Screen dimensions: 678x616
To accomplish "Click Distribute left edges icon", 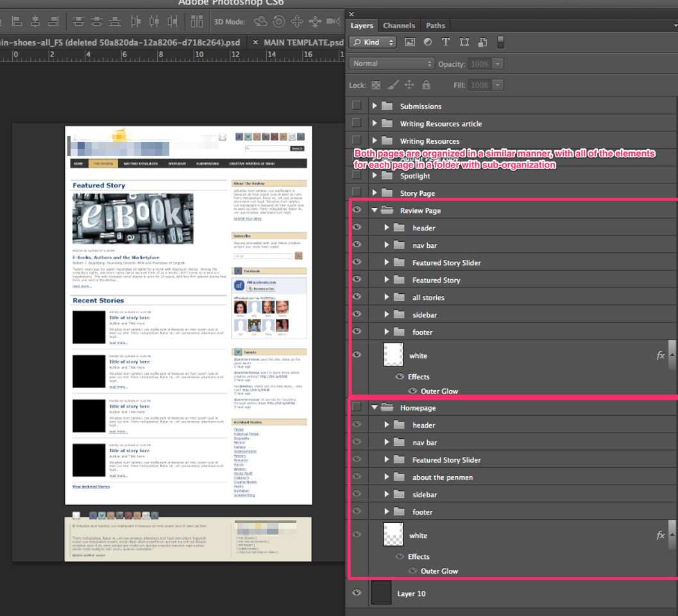I will (x=136, y=21).
